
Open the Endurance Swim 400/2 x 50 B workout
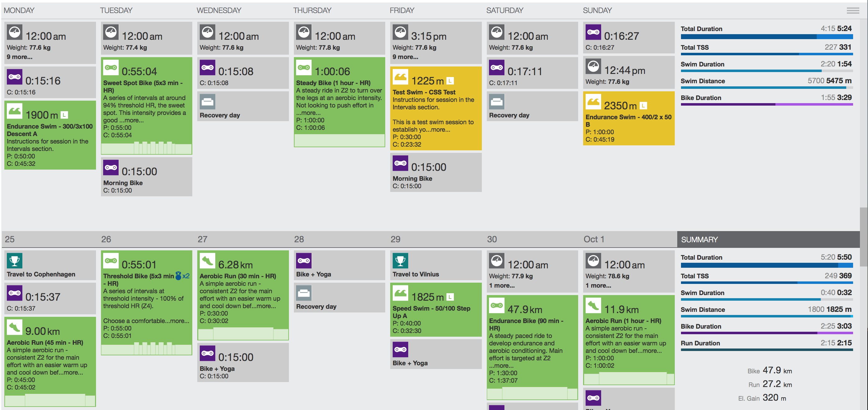[628, 121]
